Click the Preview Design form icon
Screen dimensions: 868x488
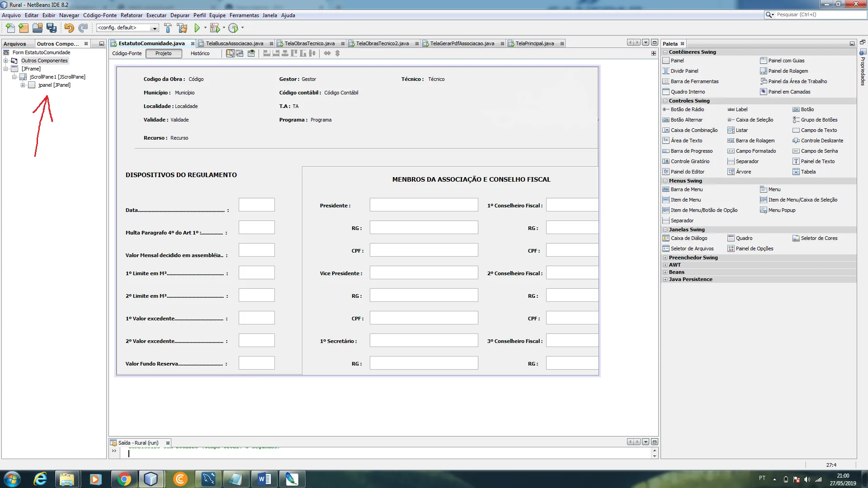click(x=251, y=53)
